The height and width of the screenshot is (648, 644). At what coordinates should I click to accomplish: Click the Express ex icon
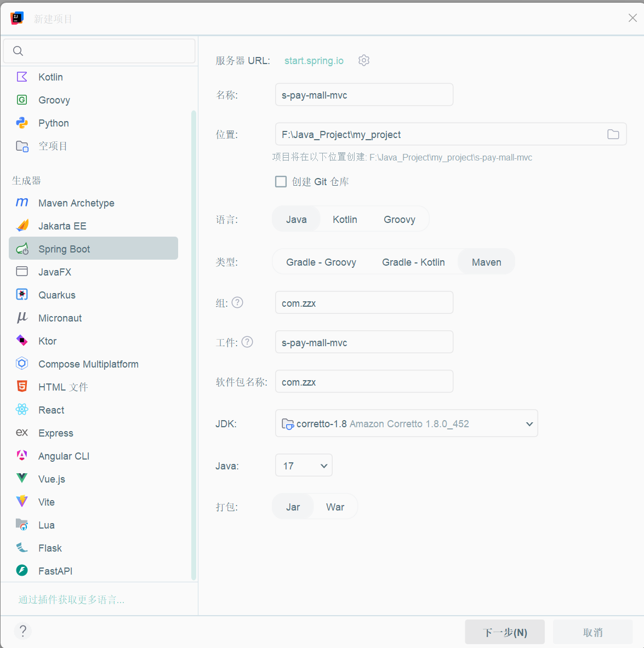[x=22, y=432]
